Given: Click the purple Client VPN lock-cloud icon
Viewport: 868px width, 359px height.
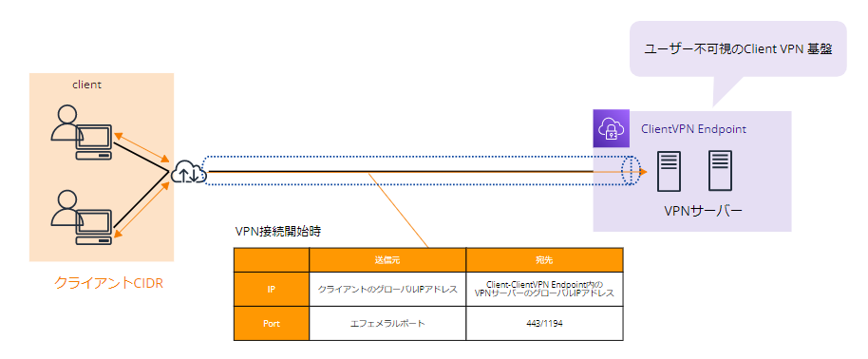Looking at the screenshot, I should 612,128.
